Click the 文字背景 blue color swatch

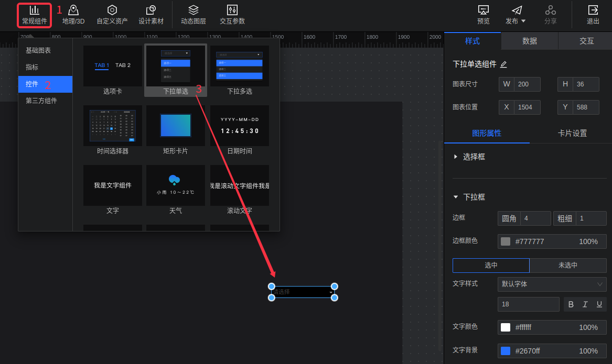point(506,351)
